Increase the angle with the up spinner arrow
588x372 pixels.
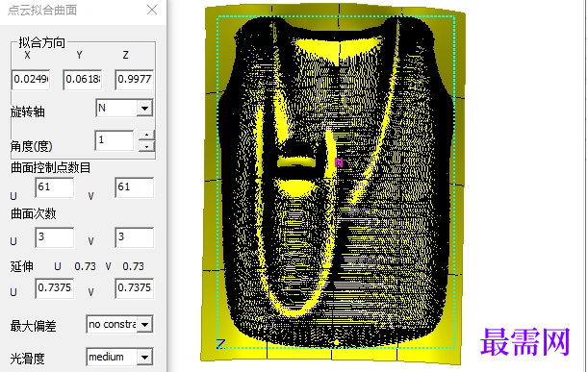[146, 135]
